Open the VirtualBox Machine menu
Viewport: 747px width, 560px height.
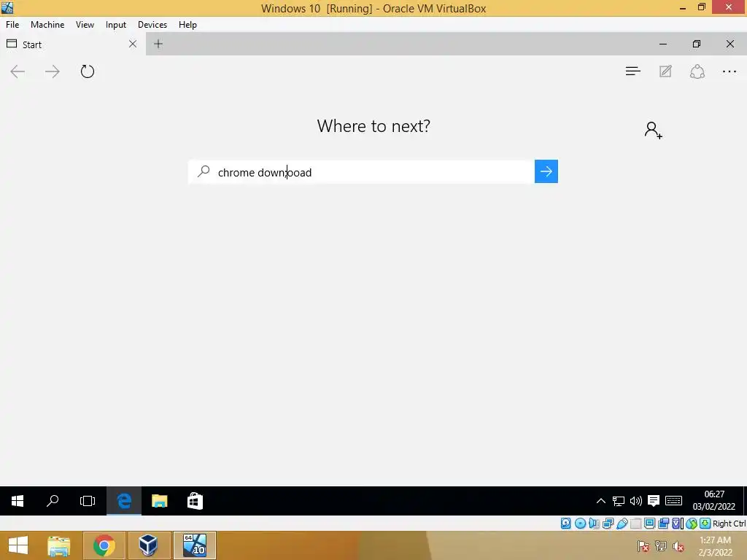pyautogui.click(x=47, y=25)
